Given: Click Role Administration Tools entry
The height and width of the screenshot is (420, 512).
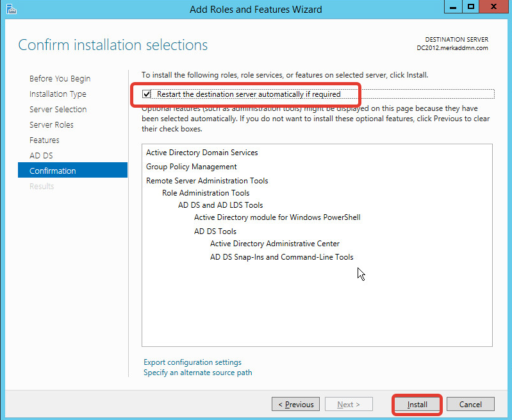Looking at the screenshot, I should (x=206, y=193).
